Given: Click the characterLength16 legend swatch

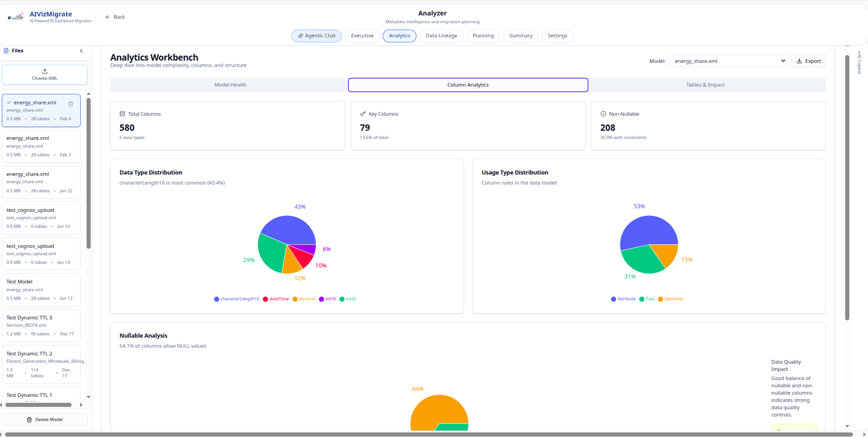Looking at the screenshot, I should [216, 299].
